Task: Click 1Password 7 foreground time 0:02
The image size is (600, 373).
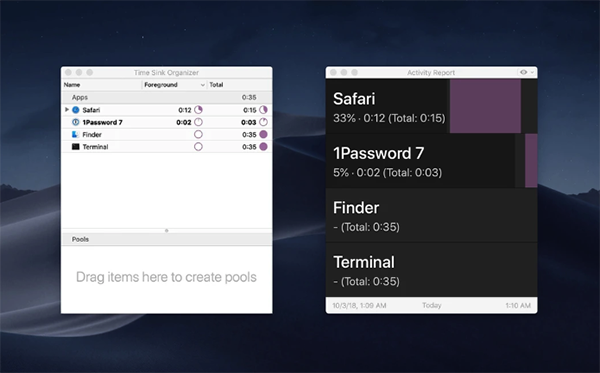Action: pos(184,122)
